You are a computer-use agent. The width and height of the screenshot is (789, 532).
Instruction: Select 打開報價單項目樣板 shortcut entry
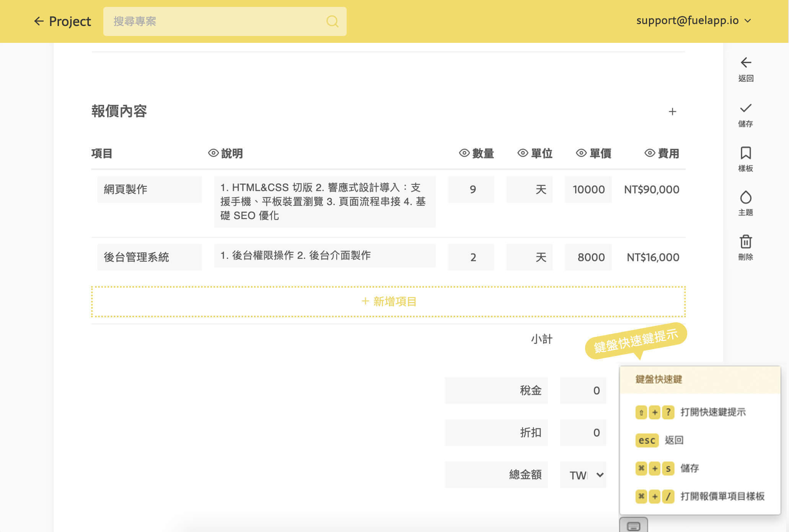pos(722,496)
